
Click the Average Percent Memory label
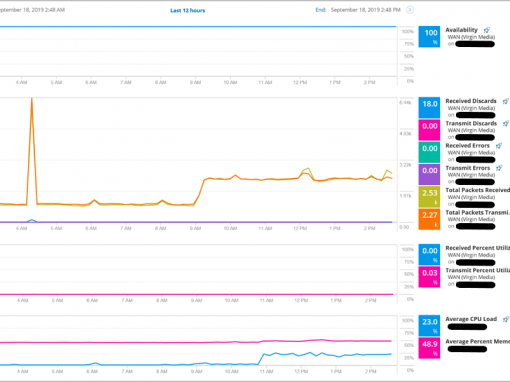478,341
